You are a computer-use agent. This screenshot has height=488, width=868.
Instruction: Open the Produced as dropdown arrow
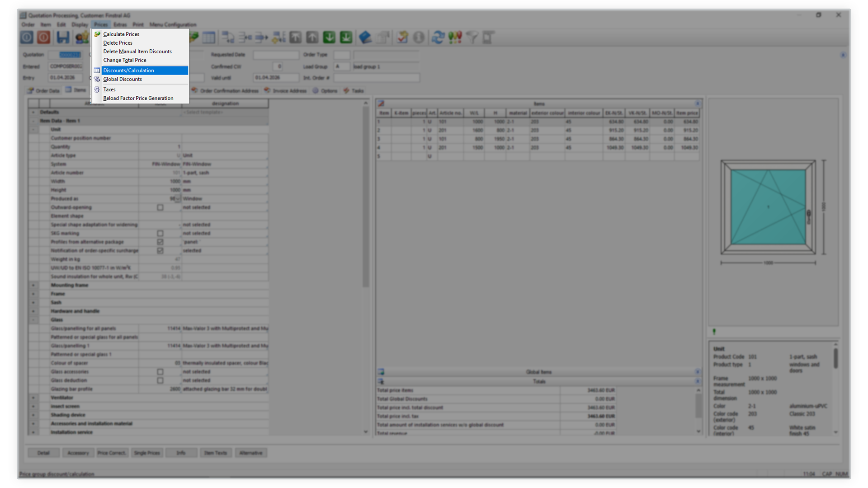point(178,199)
